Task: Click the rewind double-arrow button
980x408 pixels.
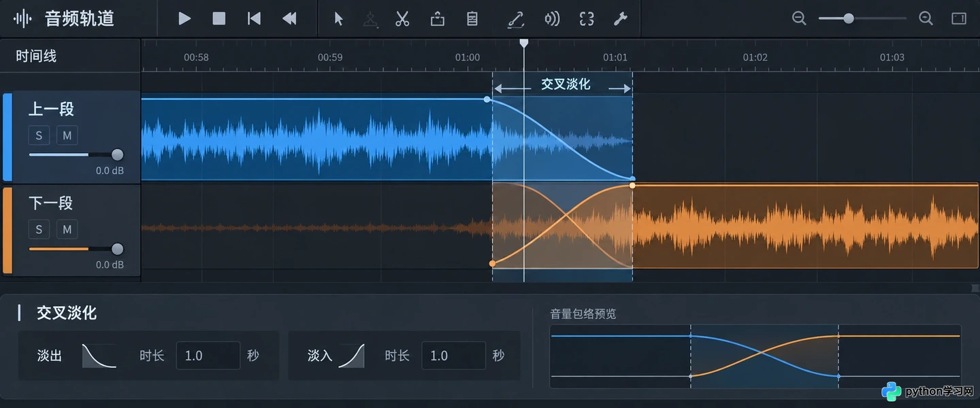Action: point(290,18)
